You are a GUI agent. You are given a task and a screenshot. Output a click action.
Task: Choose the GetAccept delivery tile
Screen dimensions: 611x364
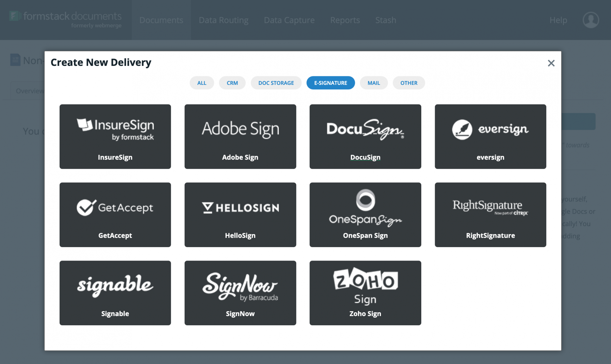click(x=115, y=214)
